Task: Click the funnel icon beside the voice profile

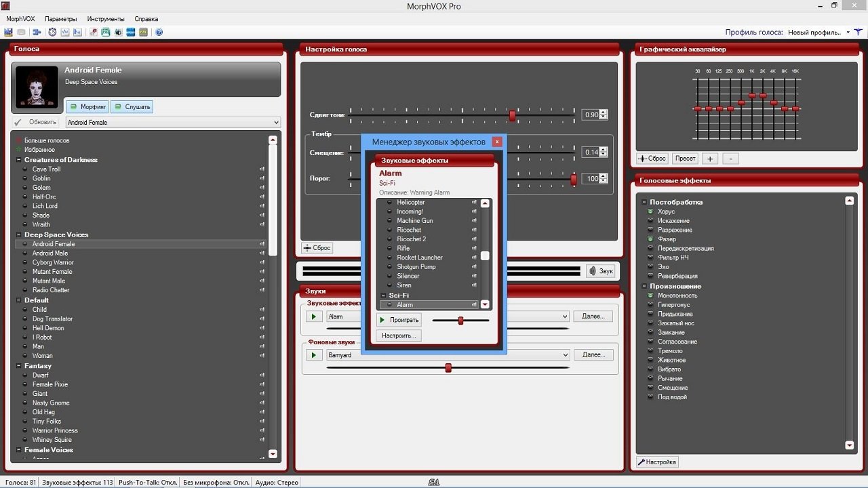Action: (x=858, y=32)
